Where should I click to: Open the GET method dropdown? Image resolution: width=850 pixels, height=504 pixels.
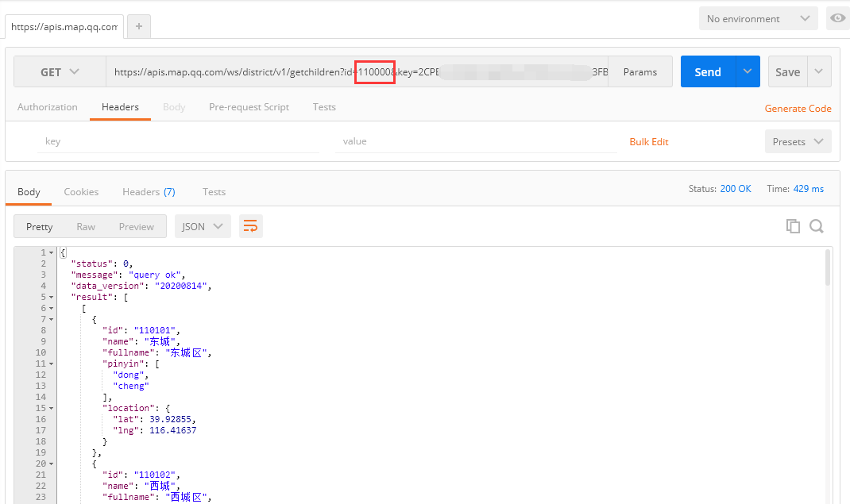coord(60,72)
